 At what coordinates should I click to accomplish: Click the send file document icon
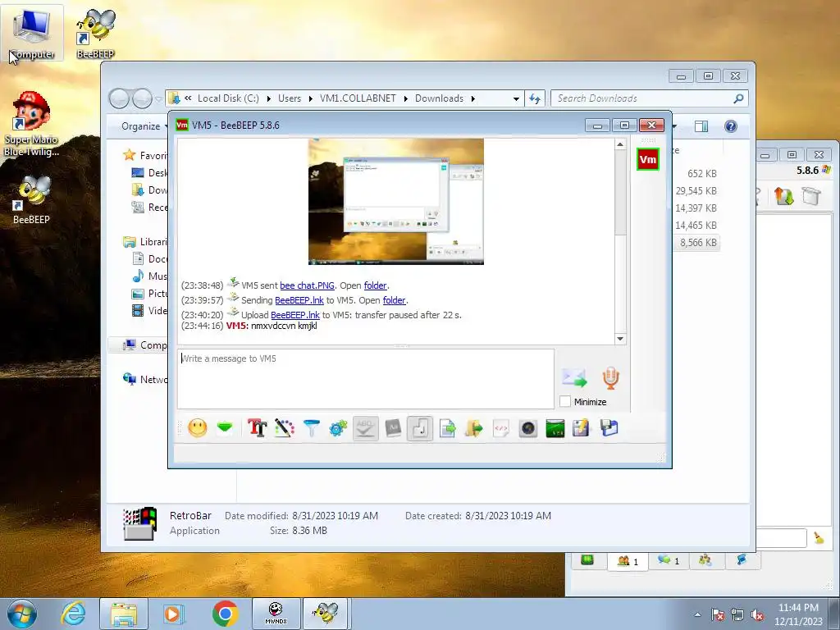click(447, 428)
